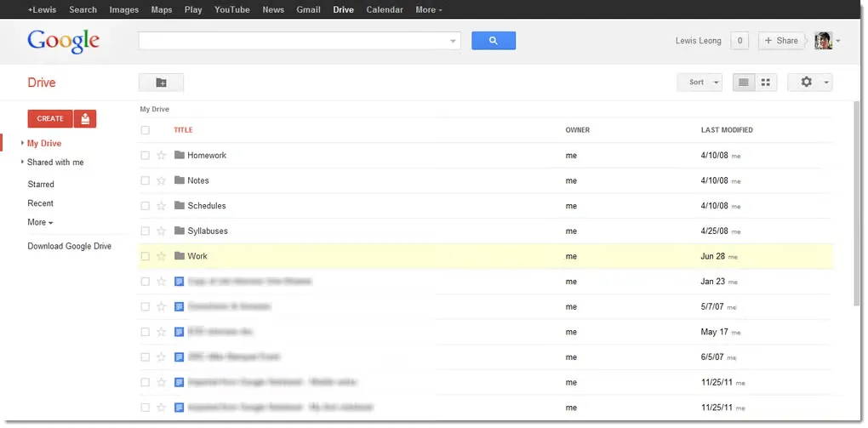The height and width of the screenshot is (428, 868).
Task: Expand the More item in left sidebar
Action: point(40,222)
